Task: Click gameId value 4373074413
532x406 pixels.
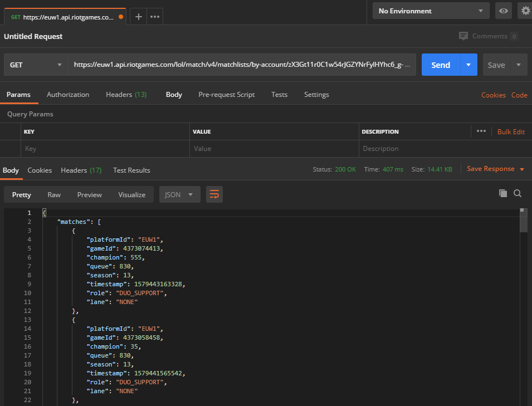Action: tap(143, 248)
